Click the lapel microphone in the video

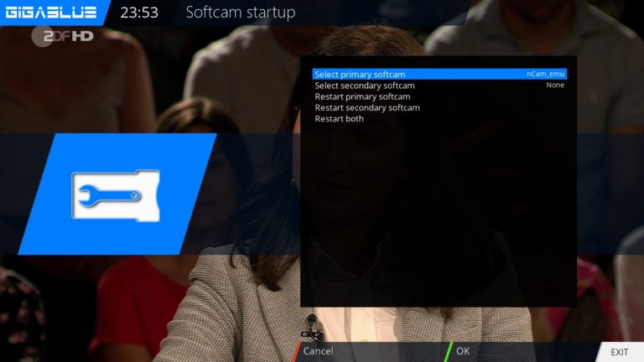312,321
